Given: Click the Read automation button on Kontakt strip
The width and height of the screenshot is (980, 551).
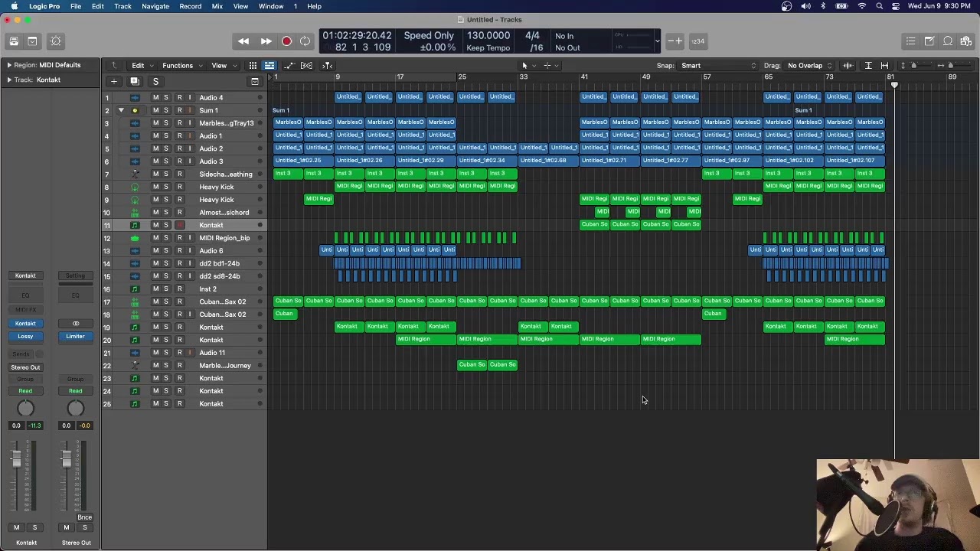Looking at the screenshot, I should point(25,391).
